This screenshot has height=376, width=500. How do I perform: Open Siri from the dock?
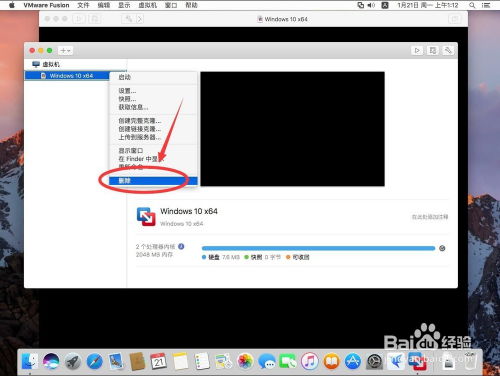[51, 361]
